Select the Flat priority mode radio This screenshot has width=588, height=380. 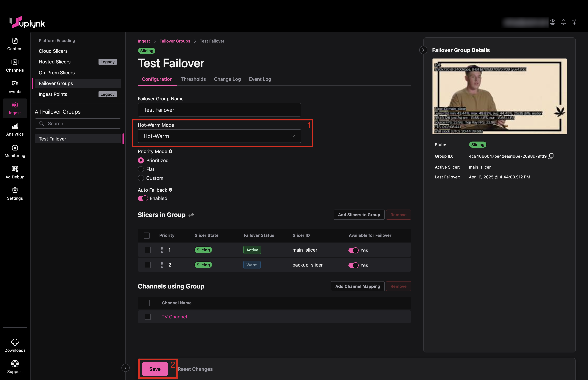pos(141,169)
